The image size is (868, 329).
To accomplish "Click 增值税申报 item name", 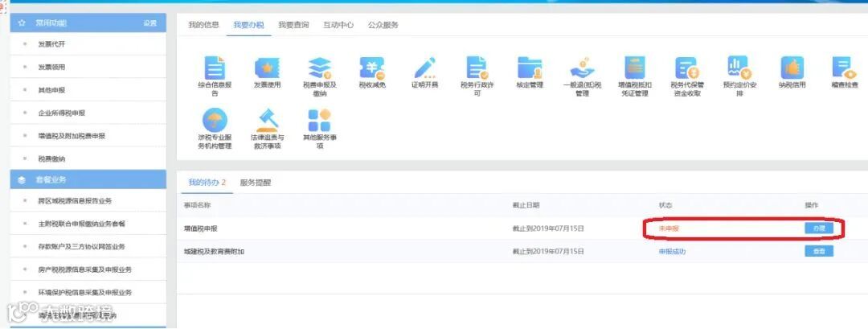I will [x=200, y=228].
